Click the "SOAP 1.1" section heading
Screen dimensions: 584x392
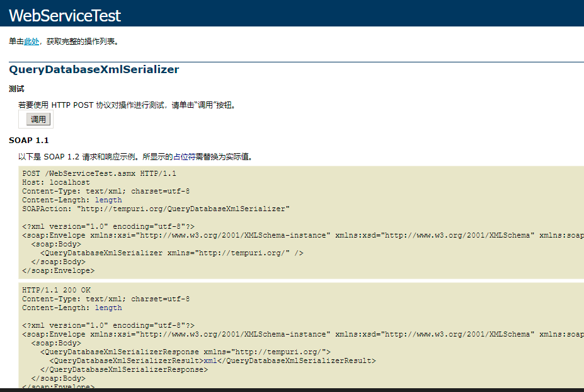[x=28, y=140]
